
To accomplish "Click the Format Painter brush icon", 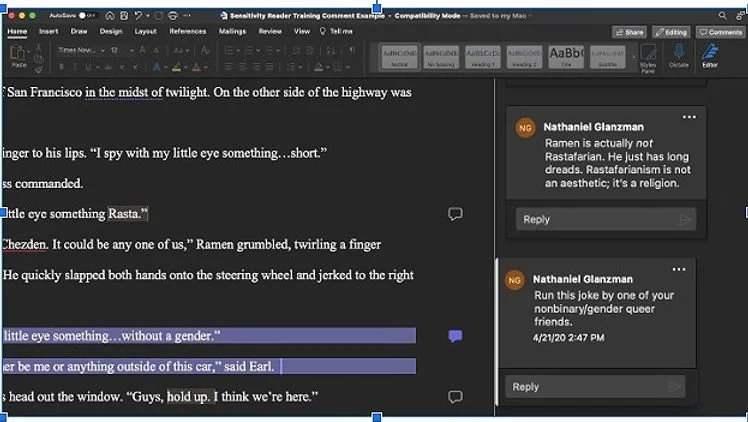I will 39,69.
